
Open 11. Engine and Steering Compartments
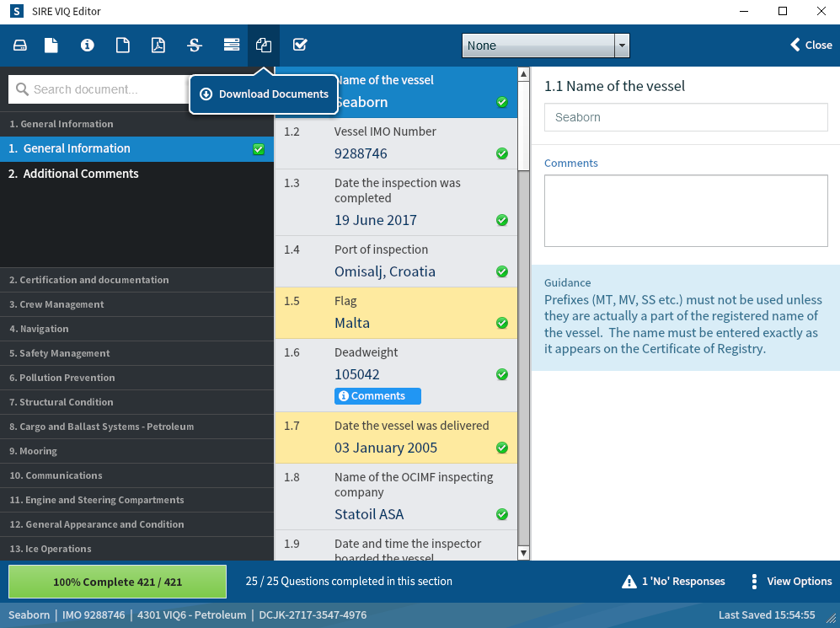coord(136,500)
